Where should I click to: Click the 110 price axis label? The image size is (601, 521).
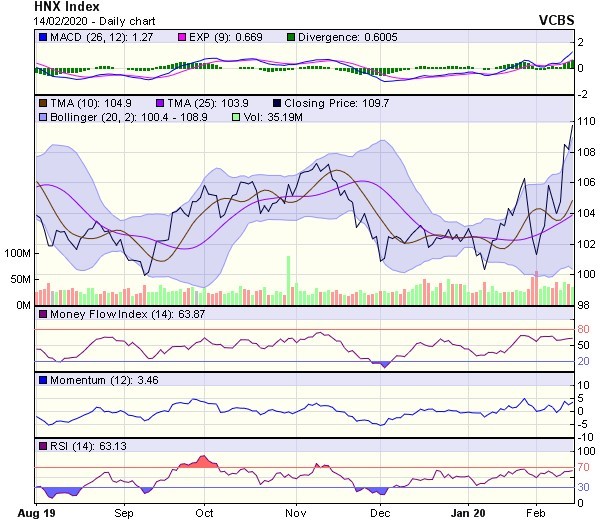pos(582,121)
